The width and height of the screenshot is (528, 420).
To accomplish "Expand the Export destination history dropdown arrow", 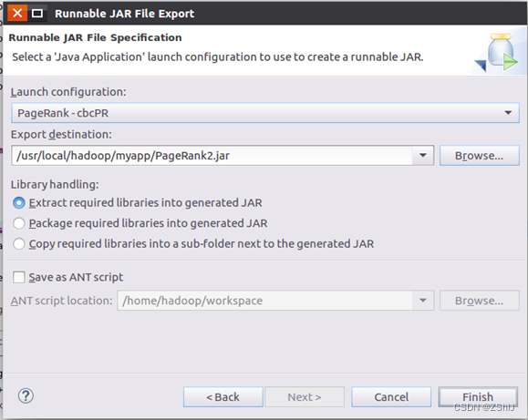I will [423, 156].
